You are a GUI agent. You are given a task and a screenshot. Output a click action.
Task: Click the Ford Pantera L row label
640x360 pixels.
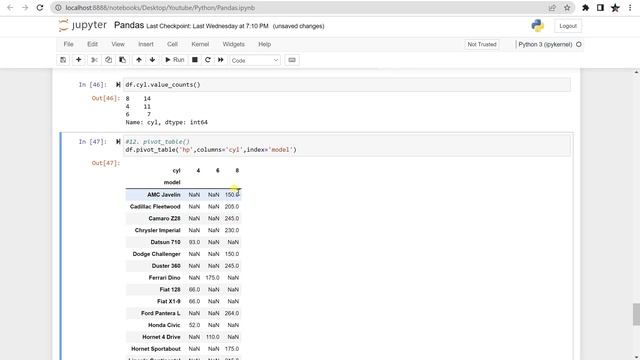(x=161, y=313)
